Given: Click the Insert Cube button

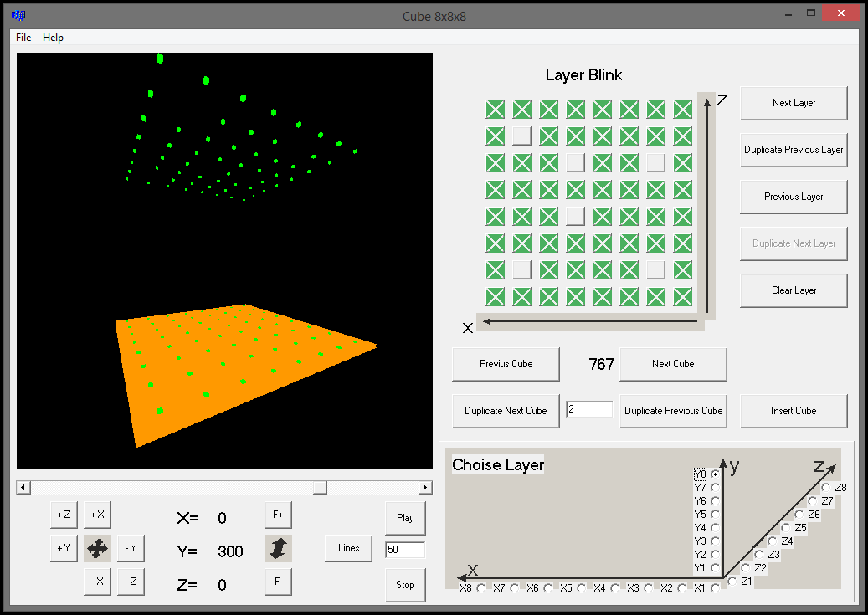Looking at the screenshot, I should coord(794,411).
